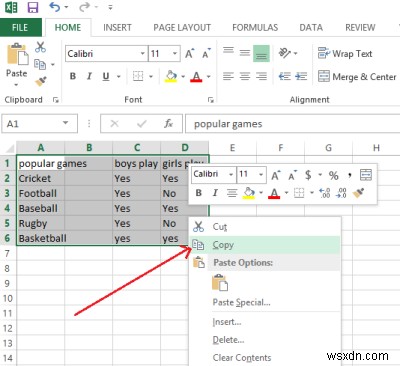Click the ribbon Copy icon

[40, 64]
